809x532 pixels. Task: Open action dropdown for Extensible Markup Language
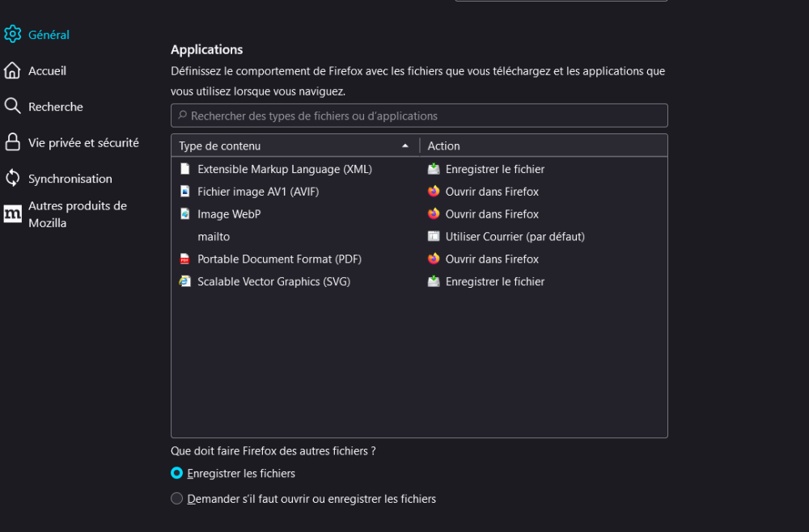(494, 169)
